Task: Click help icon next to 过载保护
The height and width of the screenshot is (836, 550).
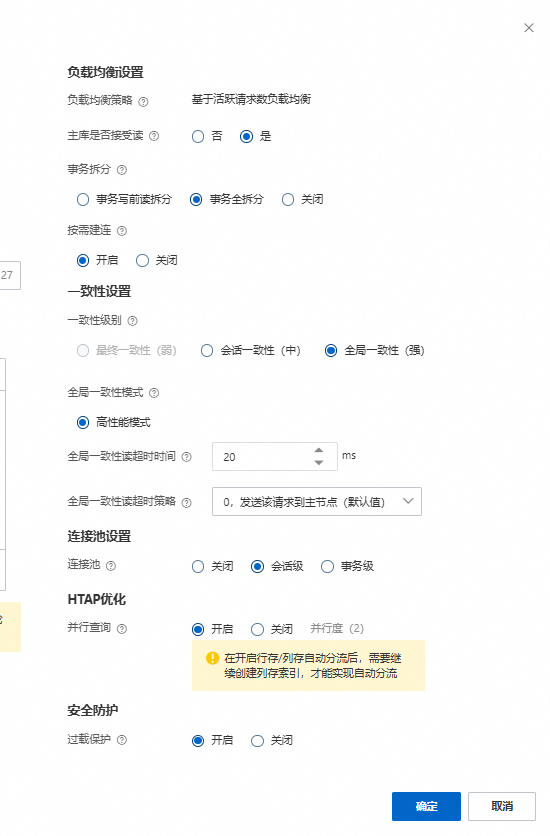Action: coord(122,739)
